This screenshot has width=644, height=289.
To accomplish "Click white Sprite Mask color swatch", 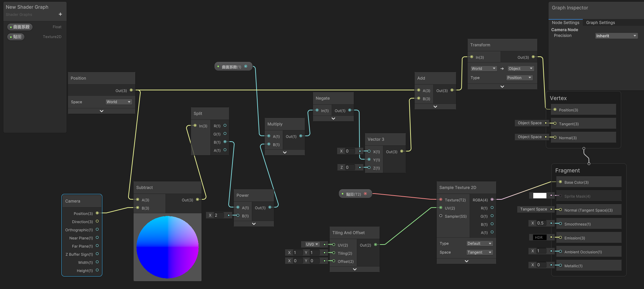I will [540, 196].
